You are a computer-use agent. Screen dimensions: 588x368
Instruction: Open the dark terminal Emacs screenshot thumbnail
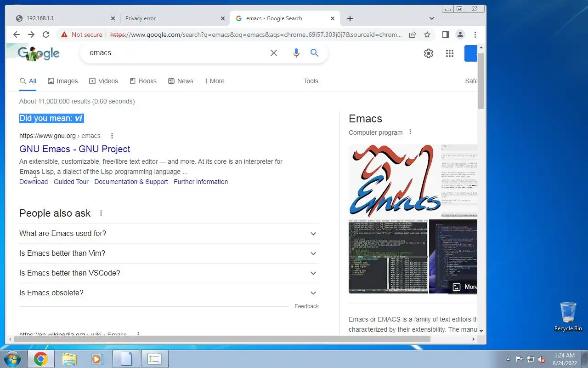coord(388,256)
